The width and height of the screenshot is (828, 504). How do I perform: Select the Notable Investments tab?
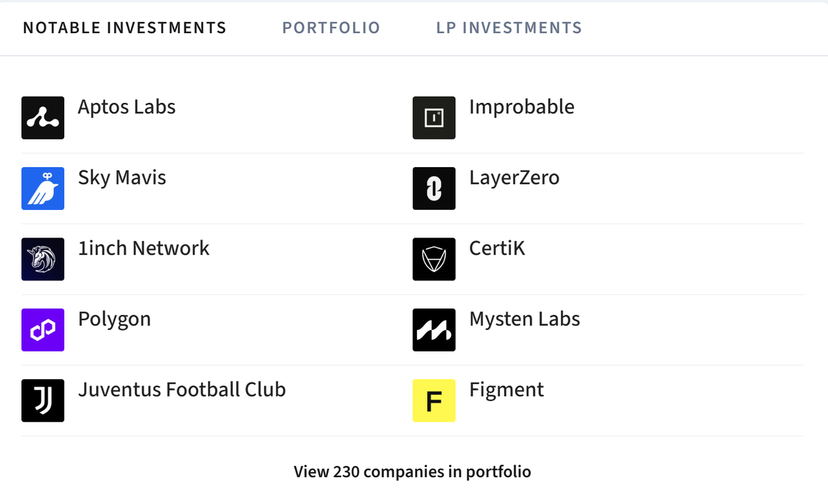pos(124,28)
